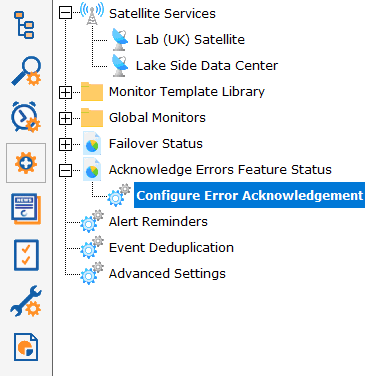Click the orange gear plus sidebar icon
The width and height of the screenshot is (379, 376).
pyautogui.click(x=26, y=163)
